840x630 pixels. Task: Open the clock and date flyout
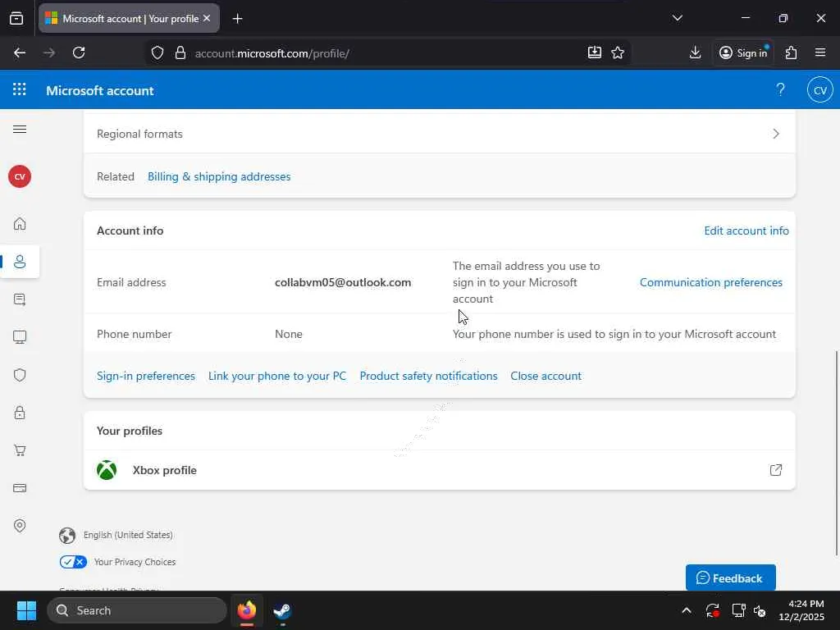click(801, 610)
